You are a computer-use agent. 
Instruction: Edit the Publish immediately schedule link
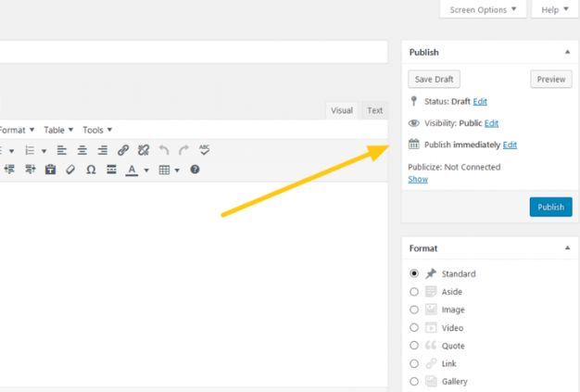[510, 145]
